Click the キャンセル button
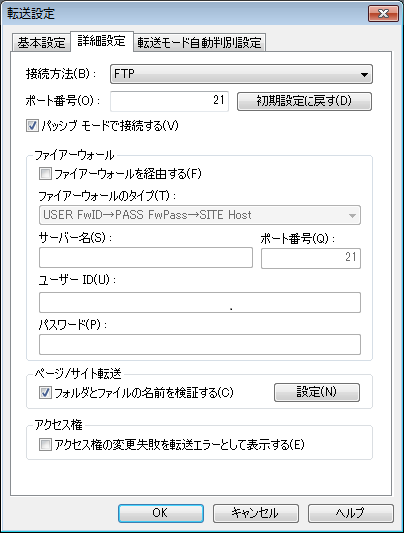This screenshot has width=404, height=533. [256, 513]
